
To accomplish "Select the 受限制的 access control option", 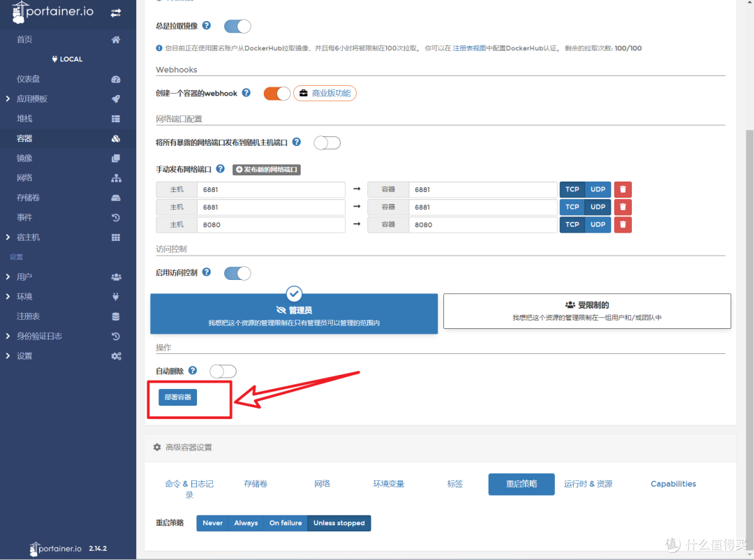I will tap(586, 311).
